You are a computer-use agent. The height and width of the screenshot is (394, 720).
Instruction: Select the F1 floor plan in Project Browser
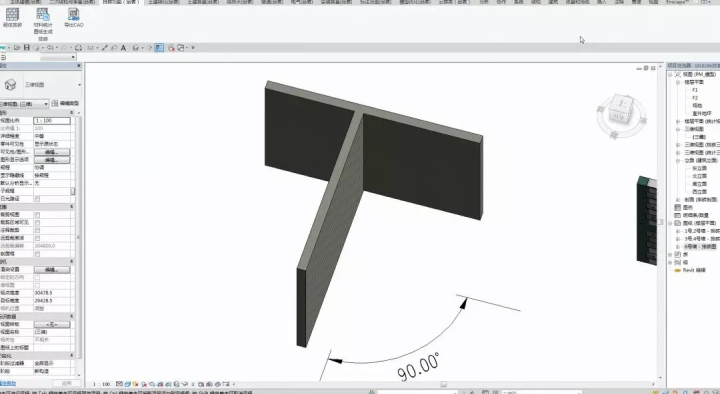(x=694, y=90)
